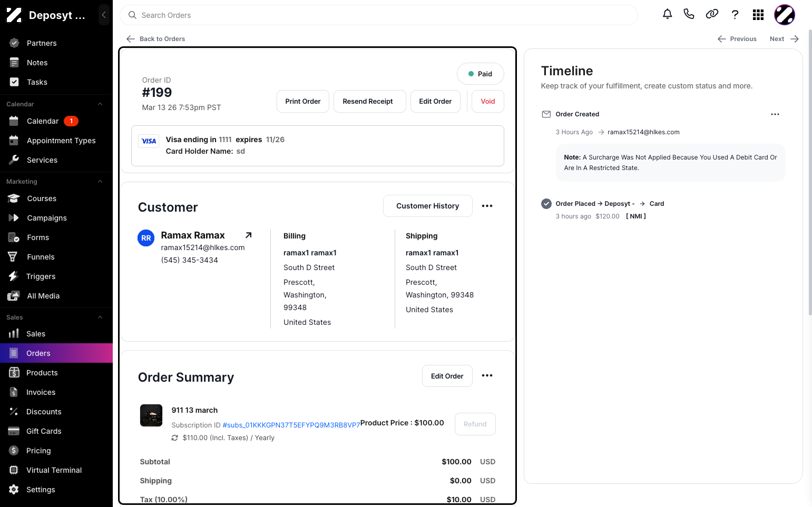
Task: Click the RR customer avatar
Action: [x=146, y=238]
